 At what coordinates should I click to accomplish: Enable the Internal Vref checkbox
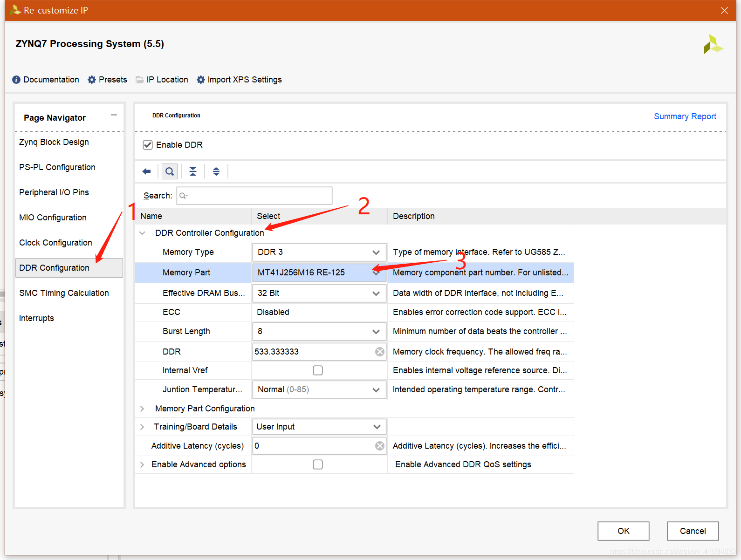tap(318, 370)
